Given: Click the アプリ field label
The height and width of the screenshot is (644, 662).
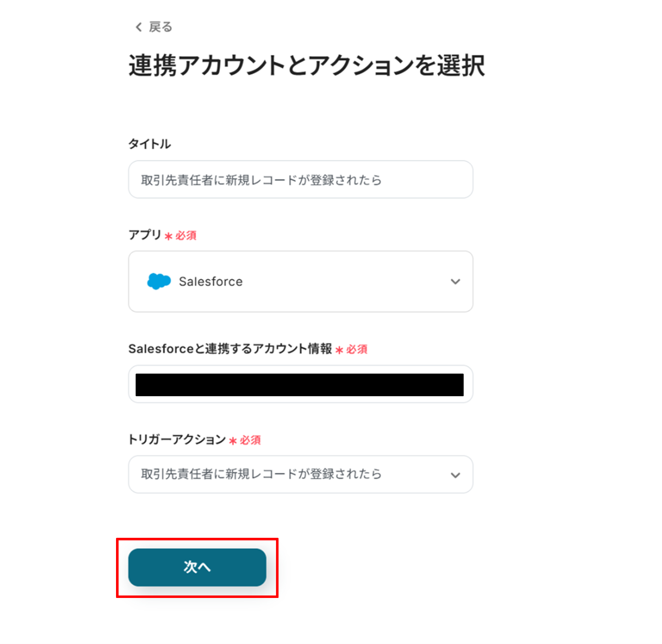Looking at the screenshot, I should coord(145,235).
